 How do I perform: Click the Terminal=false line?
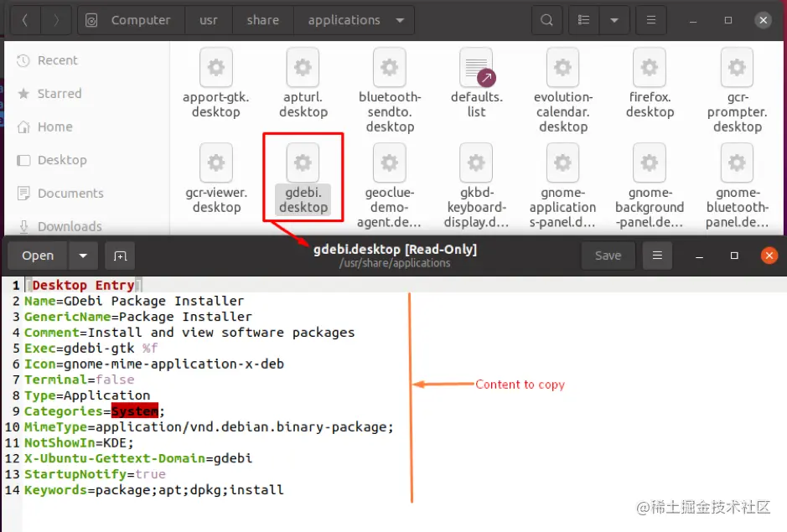click(x=80, y=380)
